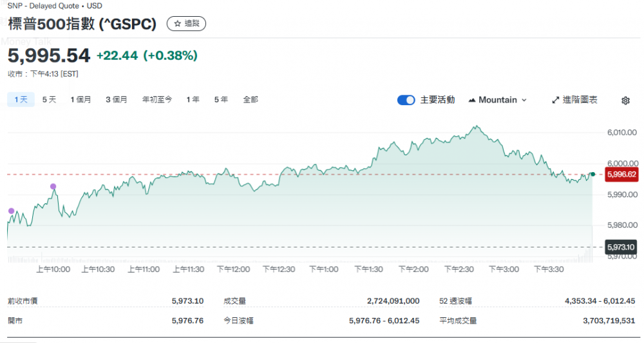This screenshot has width=644, height=343.
Task: Show the 5年 chart range
Action: pos(221,99)
